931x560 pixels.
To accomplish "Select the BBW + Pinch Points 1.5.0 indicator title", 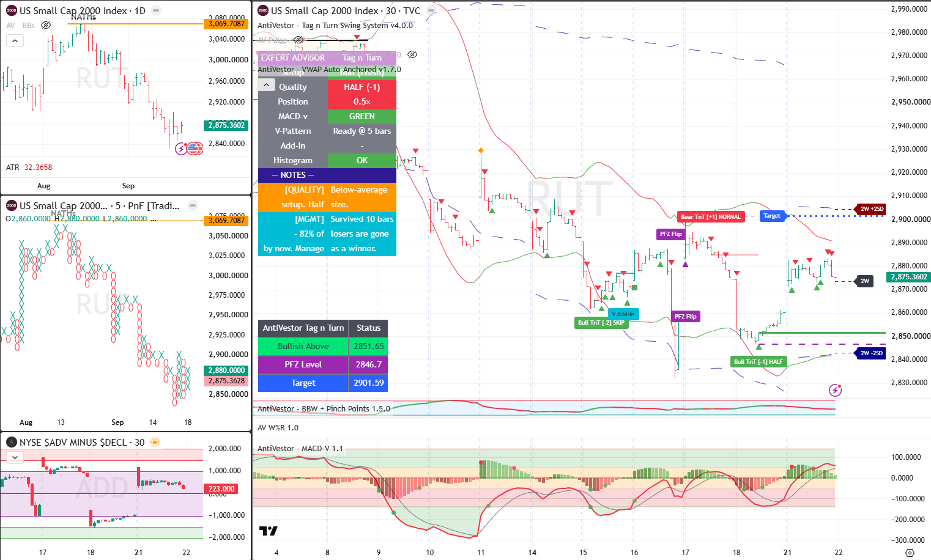I will coord(324,408).
